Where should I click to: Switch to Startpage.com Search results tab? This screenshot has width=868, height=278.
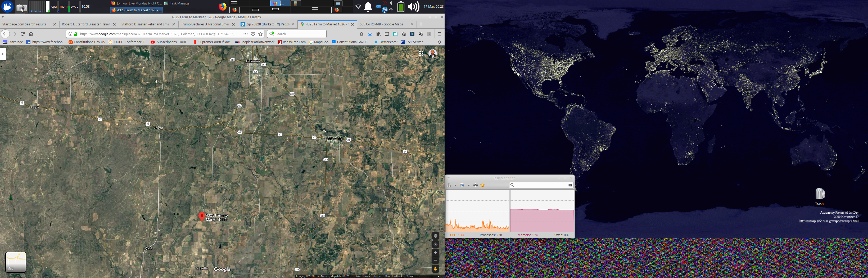[29, 24]
